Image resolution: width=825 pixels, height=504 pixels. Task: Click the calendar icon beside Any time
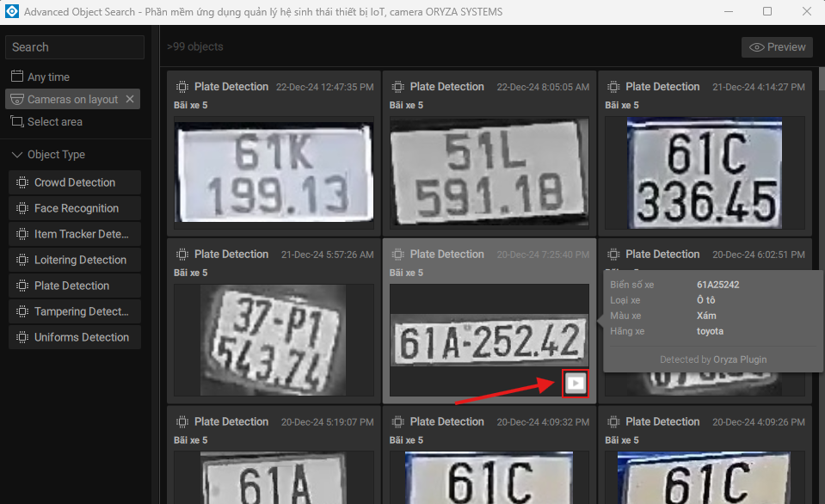(x=17, y=77)
